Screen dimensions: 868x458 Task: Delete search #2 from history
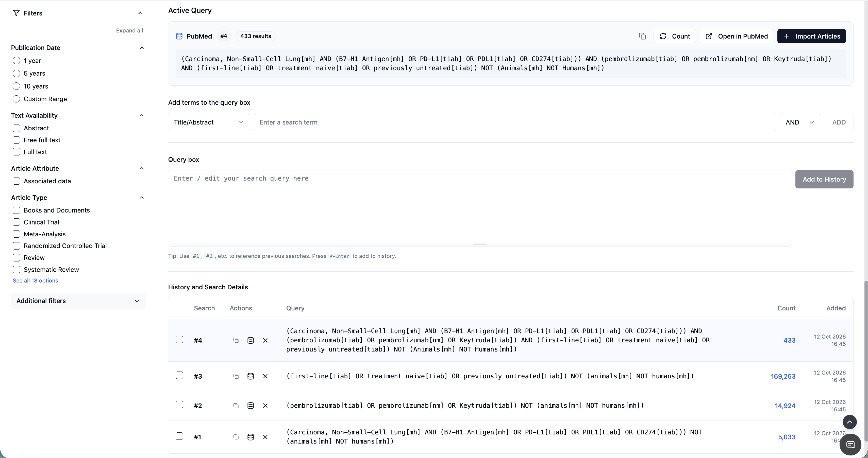coord(265,406)
